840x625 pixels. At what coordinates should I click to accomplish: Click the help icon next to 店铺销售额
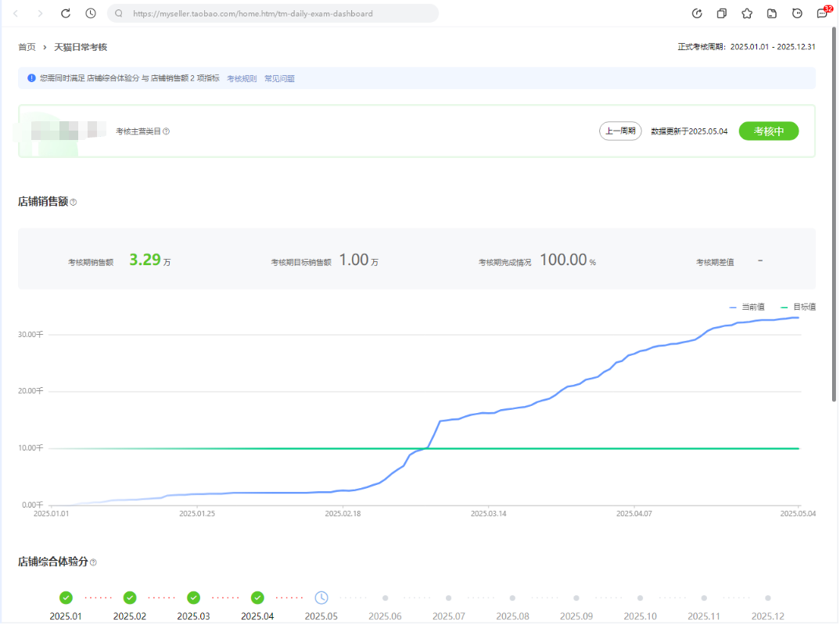tap(74, 203)
